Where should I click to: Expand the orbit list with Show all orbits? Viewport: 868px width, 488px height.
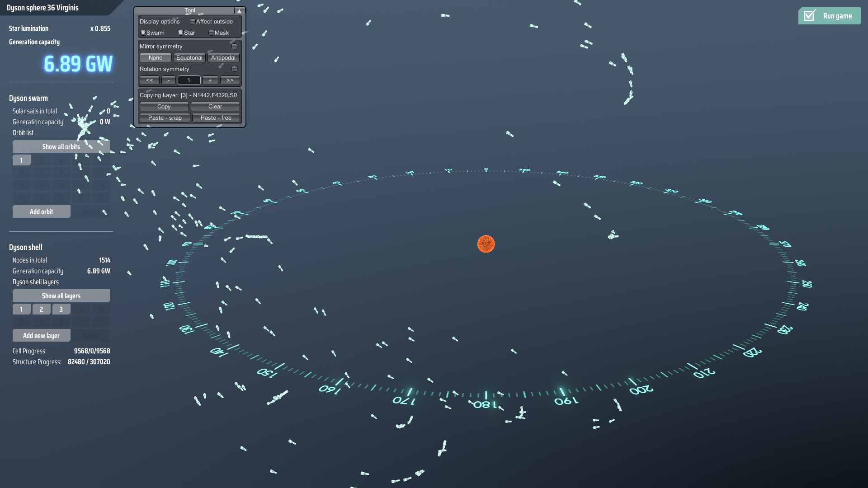(x=61, y=146)
